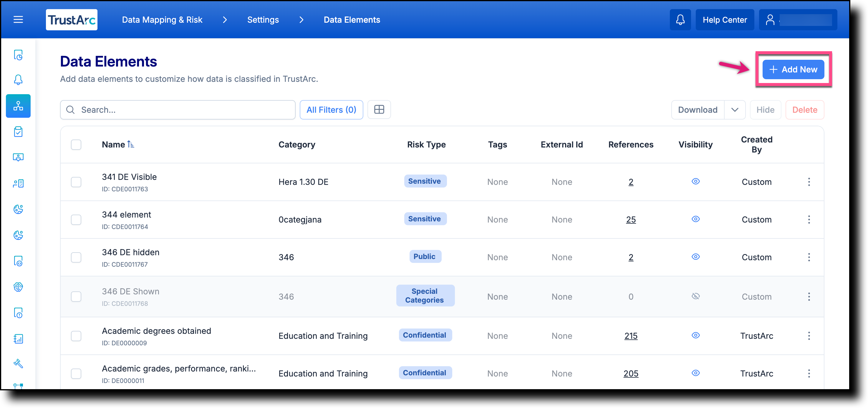Click the column layout grid icon beside All Filters
868x408 pixels.
(379, 110)
